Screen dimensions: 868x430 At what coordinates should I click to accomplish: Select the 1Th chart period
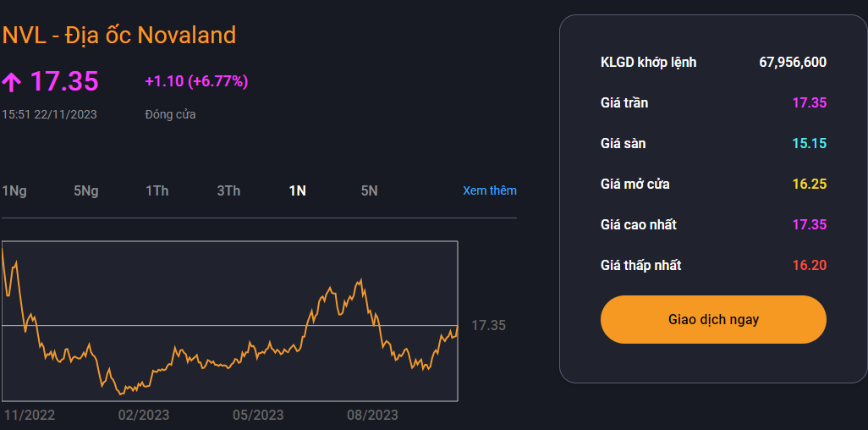tap(157, 190)
